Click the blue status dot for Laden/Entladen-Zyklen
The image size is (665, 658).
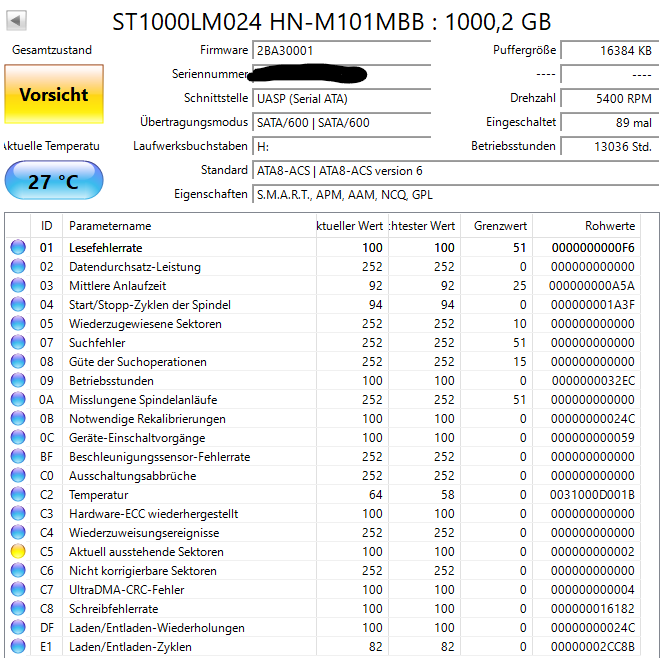tap(18, 646)
